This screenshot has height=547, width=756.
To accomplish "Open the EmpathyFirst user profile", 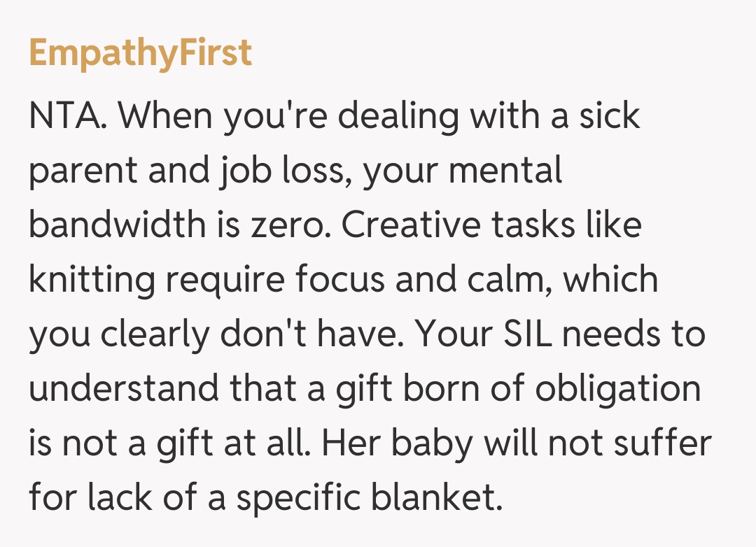I will 141,53.
